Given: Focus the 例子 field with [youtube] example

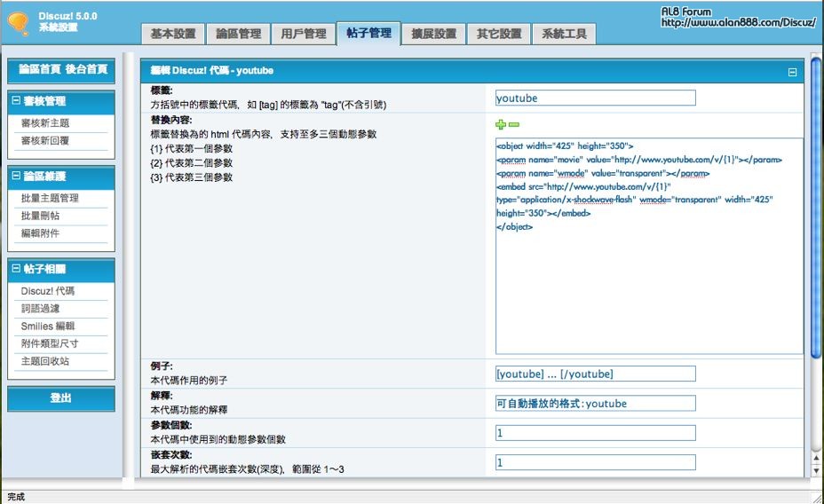Looking at the screenshot, I should (x=596, y=374).
